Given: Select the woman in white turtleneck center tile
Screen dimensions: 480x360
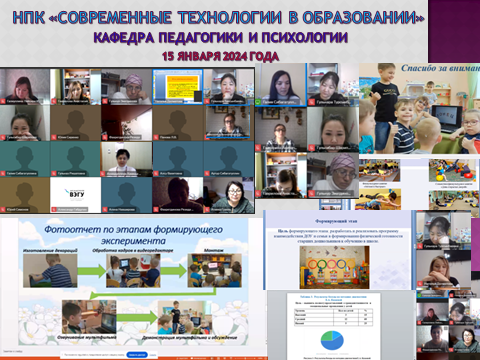Looking at the screenshot, I should point(126,159).
